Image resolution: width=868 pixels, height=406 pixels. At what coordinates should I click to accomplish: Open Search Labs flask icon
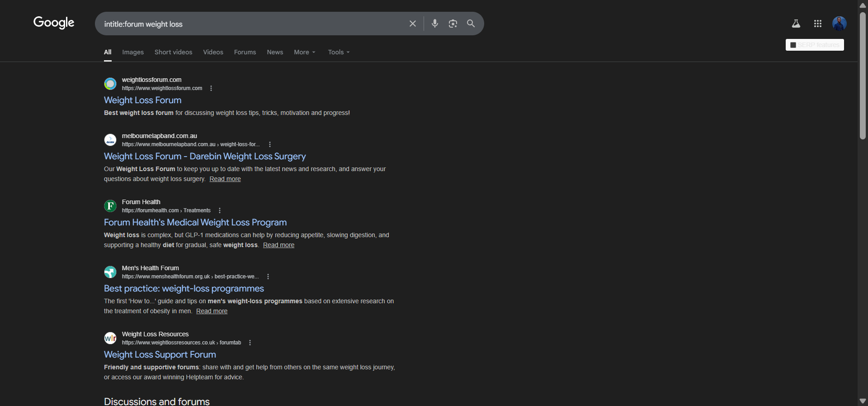pos(796,24)
